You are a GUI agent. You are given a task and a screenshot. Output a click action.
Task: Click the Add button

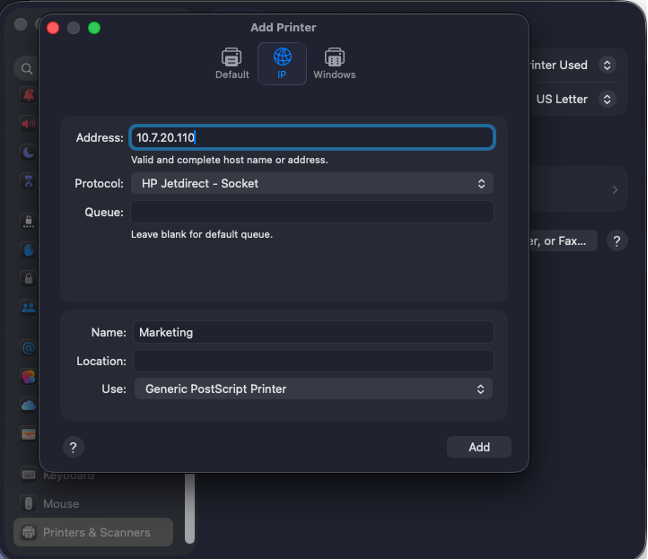[479, 447]
